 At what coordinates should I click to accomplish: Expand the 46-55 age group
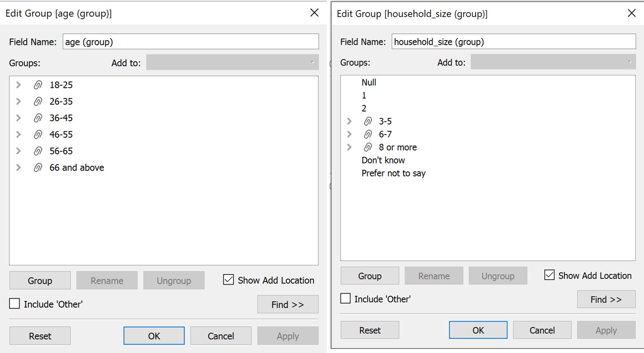point(18,134)
